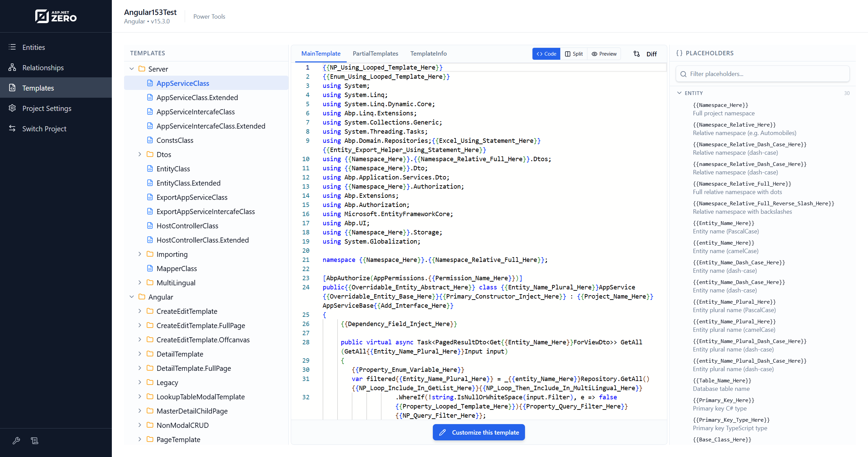Open the MainTemplate tab
Viewport: 868px width, 457px height.
pos(321,54)
